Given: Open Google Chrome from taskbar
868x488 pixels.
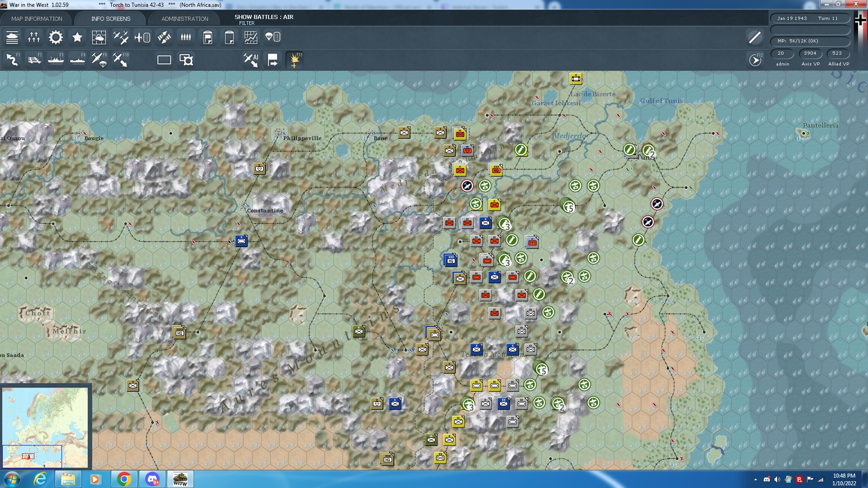Looking at the screenshot, I should (x=124, y=479).
